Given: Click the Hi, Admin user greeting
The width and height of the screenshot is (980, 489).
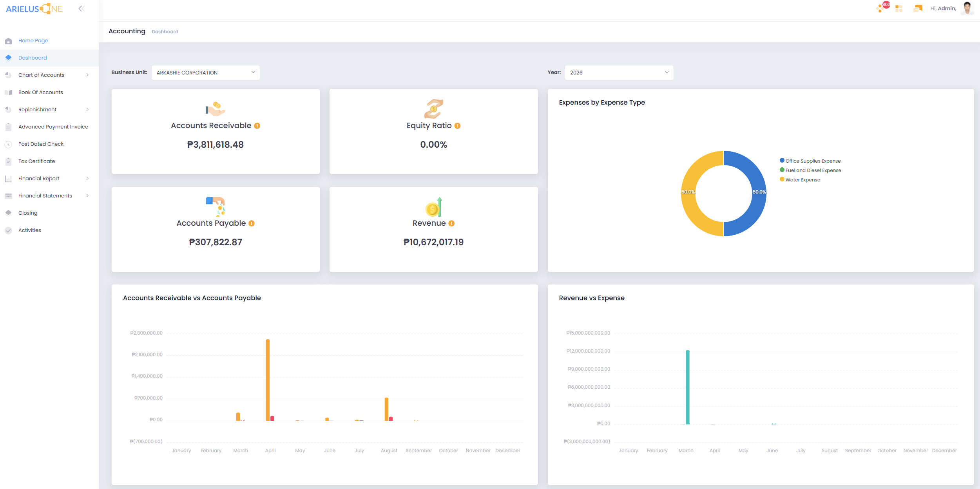Looking at the screenshot, I should [x=943, y=9].
